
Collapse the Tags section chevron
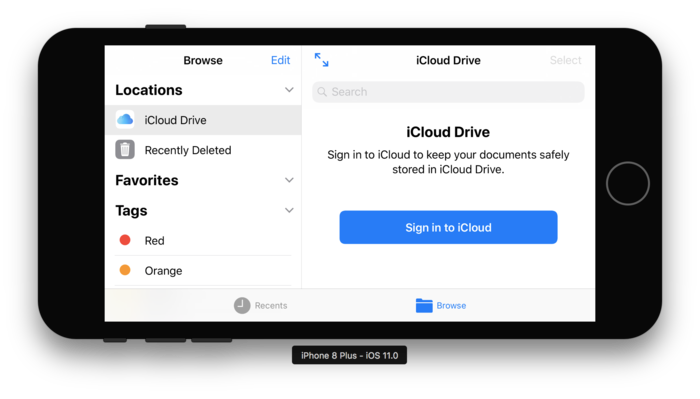click(289, 210)
